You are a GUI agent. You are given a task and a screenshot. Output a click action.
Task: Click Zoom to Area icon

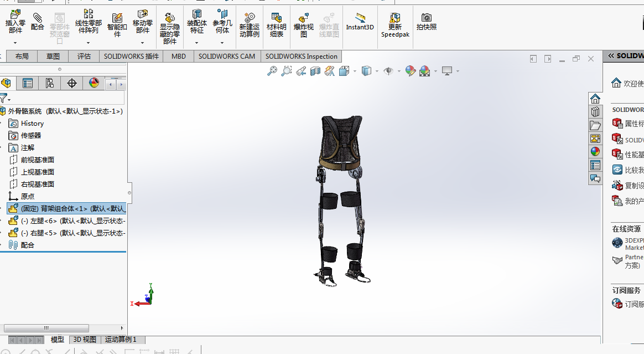286,71
